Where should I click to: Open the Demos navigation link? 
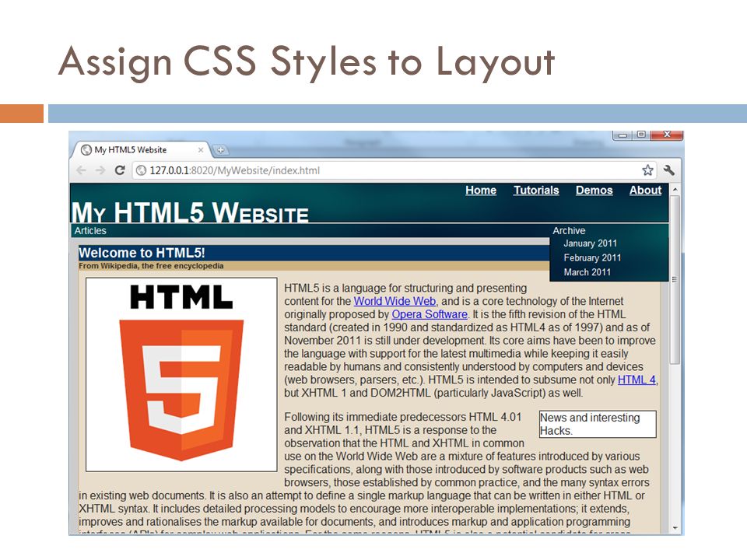pos(594,190)
